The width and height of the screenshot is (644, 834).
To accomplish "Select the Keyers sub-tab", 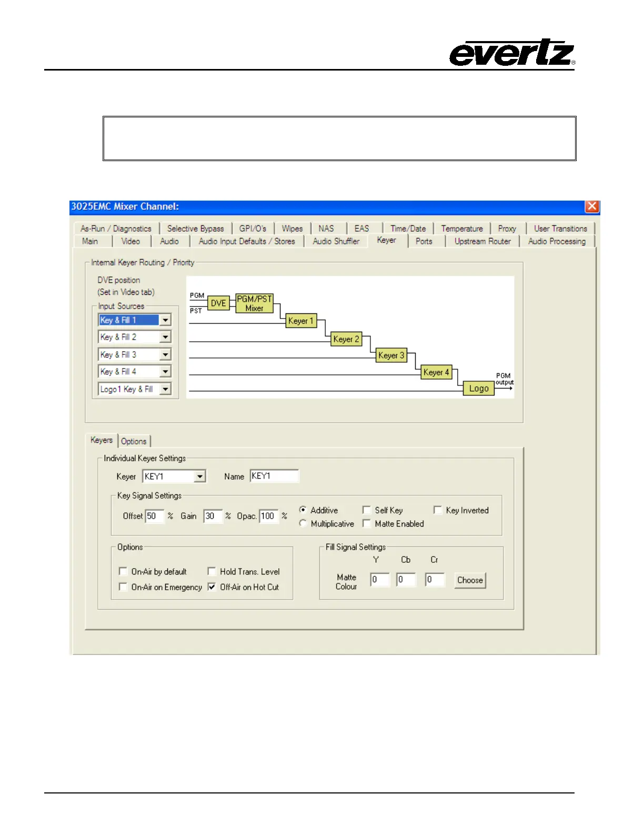I will pyautogui.click(x=102, y=440).
